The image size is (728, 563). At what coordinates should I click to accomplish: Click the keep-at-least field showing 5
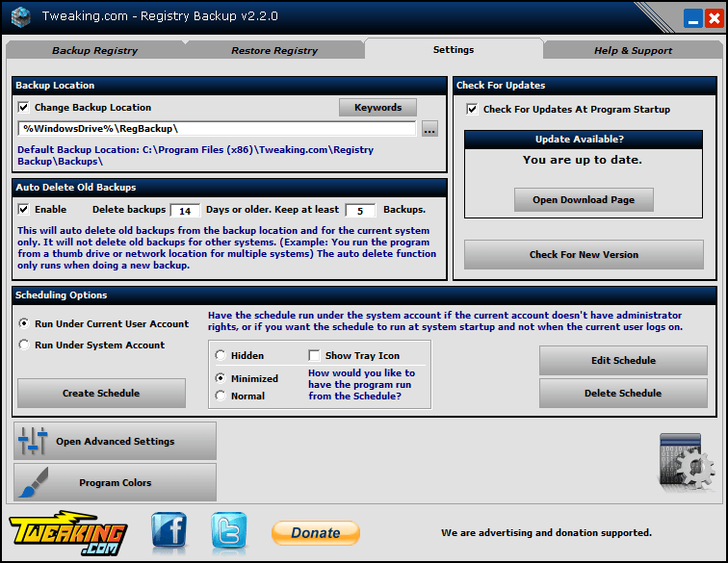point(360,211)
